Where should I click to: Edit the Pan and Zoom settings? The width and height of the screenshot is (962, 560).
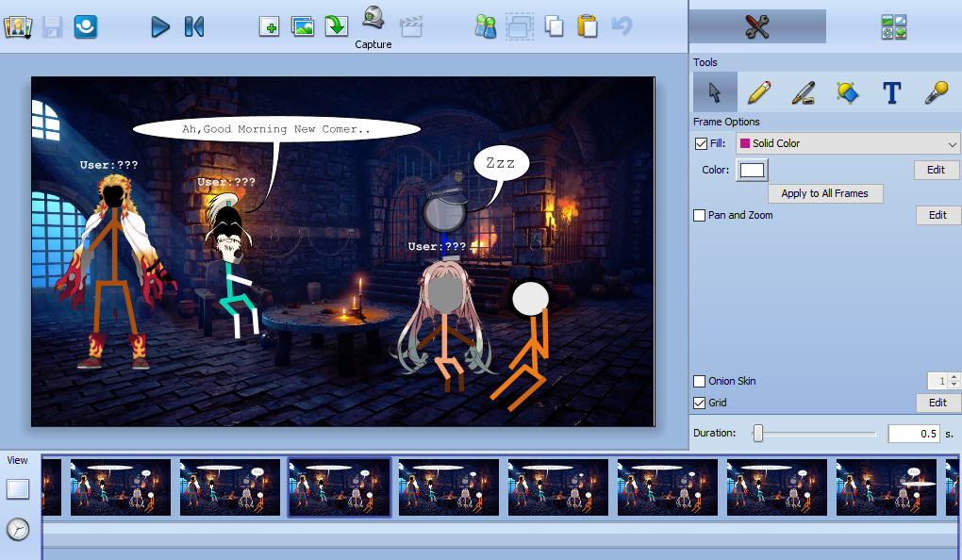coord(937,215)
